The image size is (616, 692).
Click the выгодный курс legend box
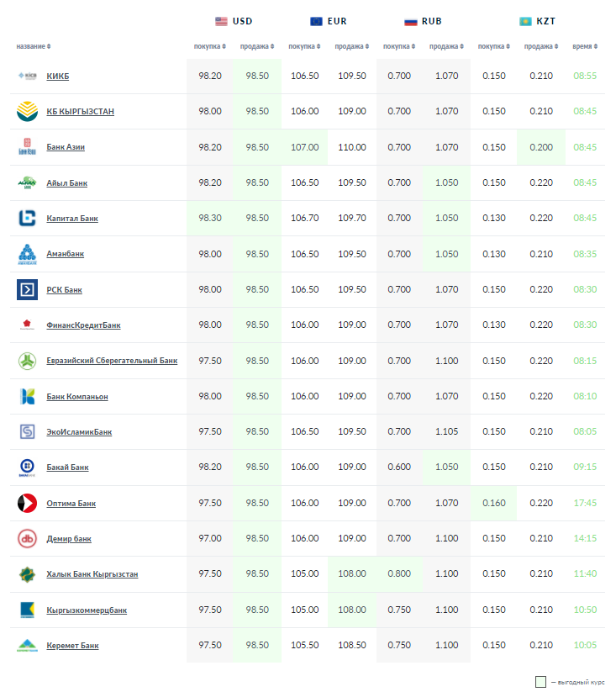tap(541, 682)
